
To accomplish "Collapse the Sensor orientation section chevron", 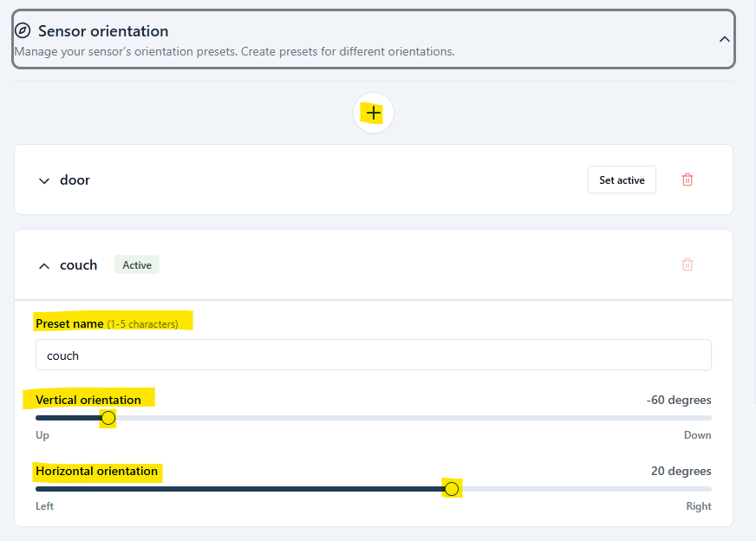I will [725, 39].
